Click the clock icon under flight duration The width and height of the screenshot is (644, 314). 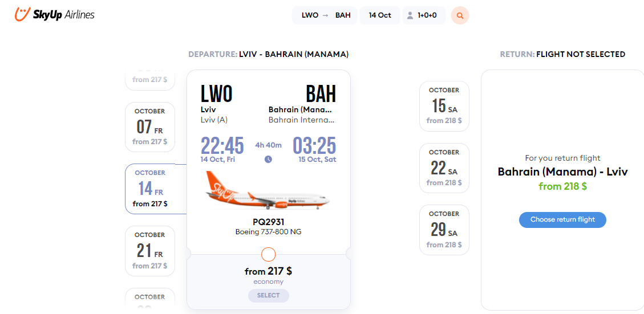[x=268, y=159]
